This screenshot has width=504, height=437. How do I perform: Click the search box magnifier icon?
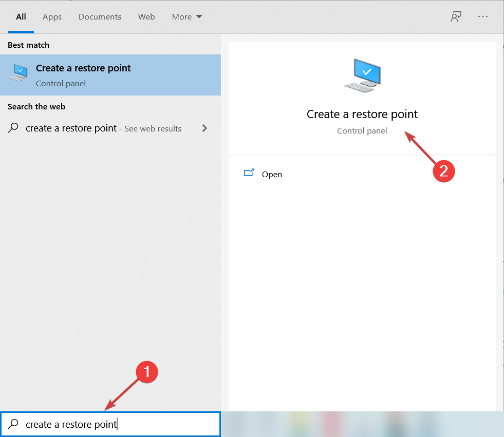click(x=13, y=424)
